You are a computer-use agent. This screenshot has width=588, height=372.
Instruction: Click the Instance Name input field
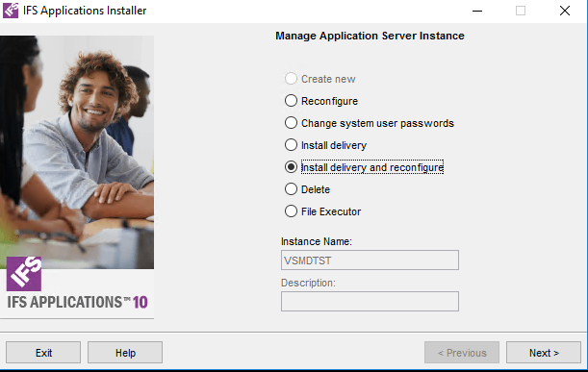click(x=370, y=260)
